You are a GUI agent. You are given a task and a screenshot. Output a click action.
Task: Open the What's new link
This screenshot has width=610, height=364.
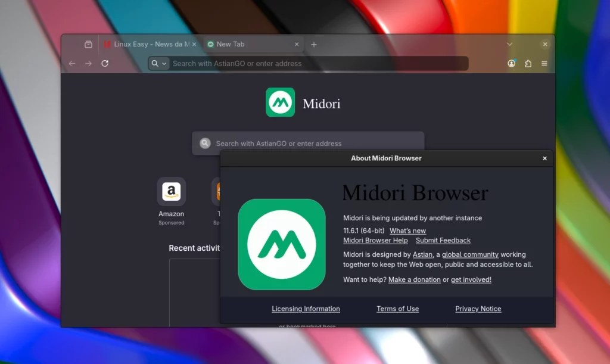[407, 231]
